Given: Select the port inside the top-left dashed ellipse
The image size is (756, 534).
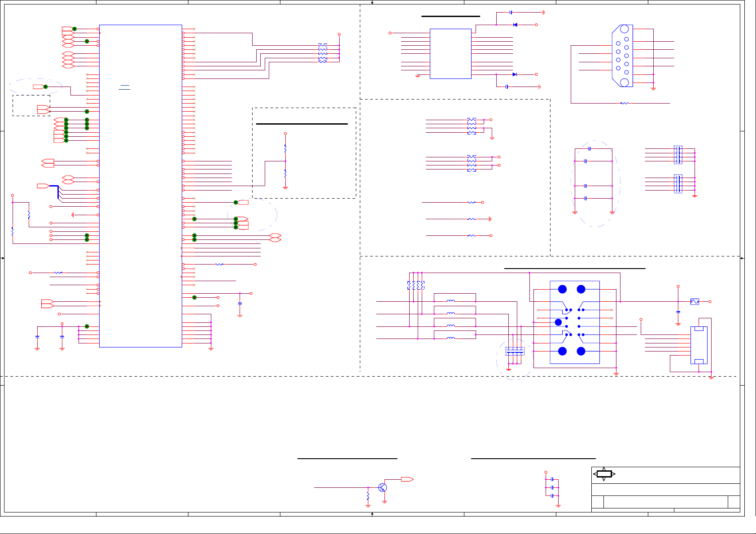Looking at the screenshot, I should [x=39, y=87].
